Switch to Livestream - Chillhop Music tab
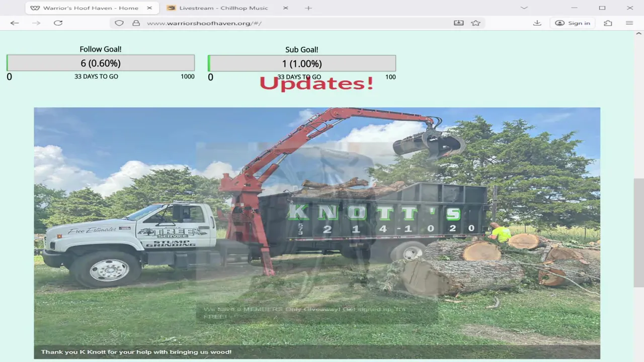Screen dimensions: 644x362 click(227, 8)
